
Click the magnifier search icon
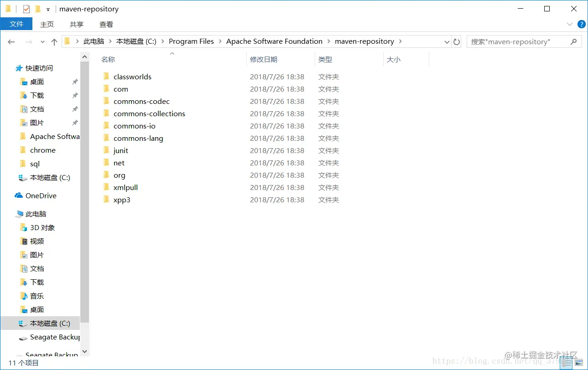click(x=574, y=41)
